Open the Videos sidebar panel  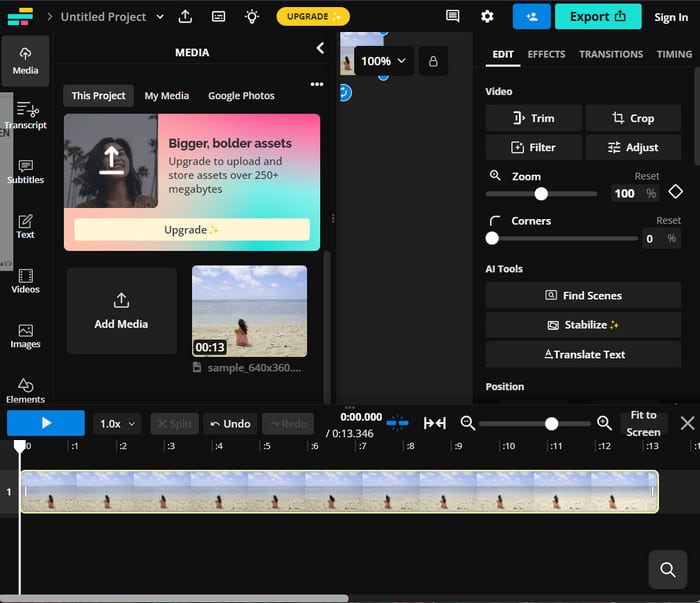click(25, 281)
